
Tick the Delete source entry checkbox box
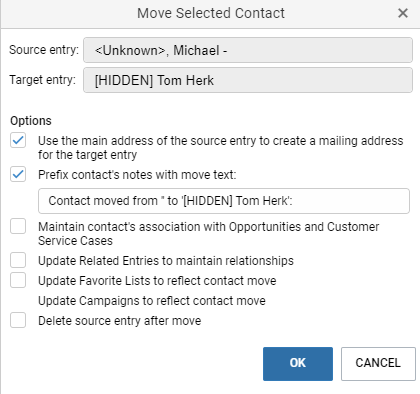(18, 320)
